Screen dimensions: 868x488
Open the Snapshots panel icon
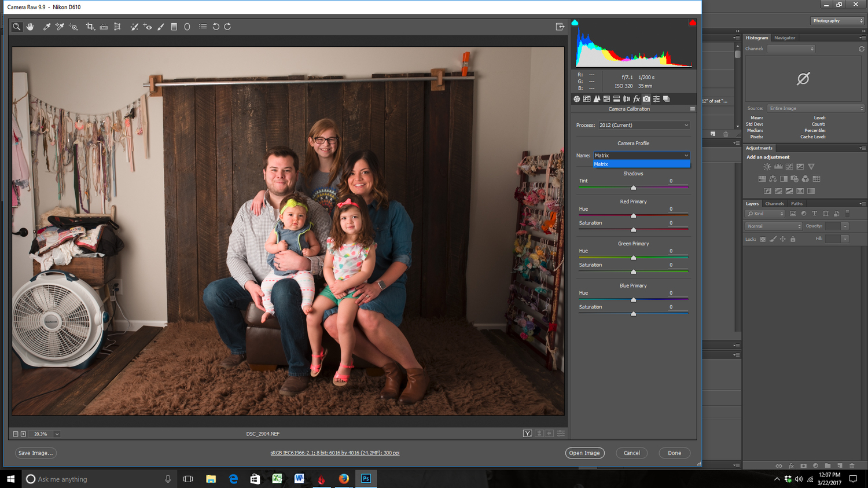point(666,99)
